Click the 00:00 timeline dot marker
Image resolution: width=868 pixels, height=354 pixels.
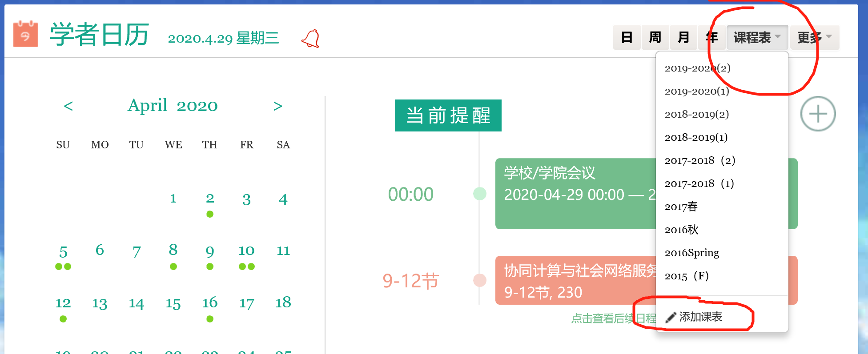(x=479, y=194)
